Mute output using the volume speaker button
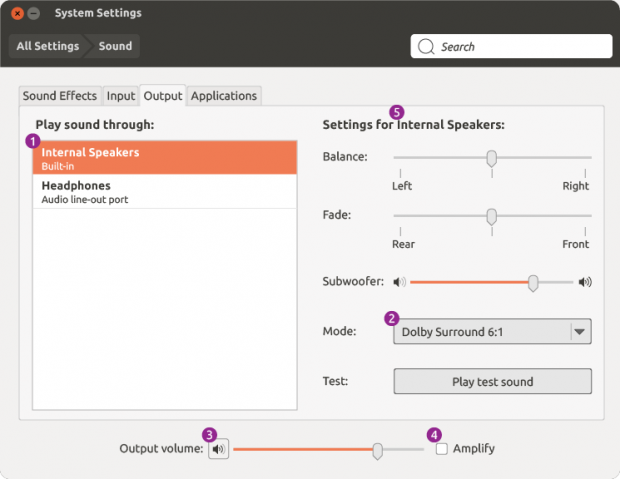 [x=219, y=449]
